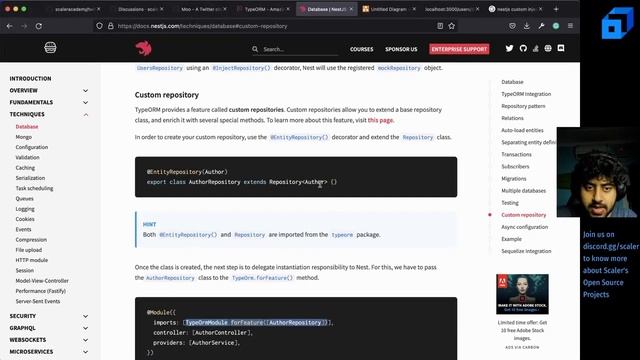Open the Caching sidebar link
This screenshot has width=640, height=360.
click(x=25, y=168)
